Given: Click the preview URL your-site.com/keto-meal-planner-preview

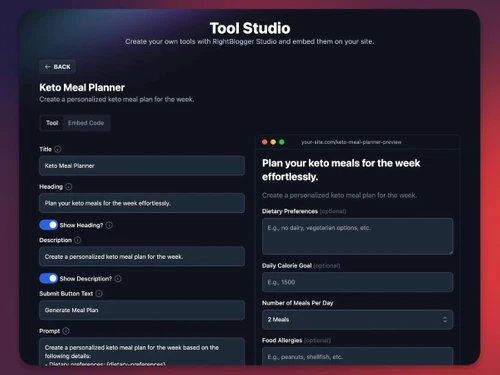Looking at the screenshot, I should click(351, 142).
